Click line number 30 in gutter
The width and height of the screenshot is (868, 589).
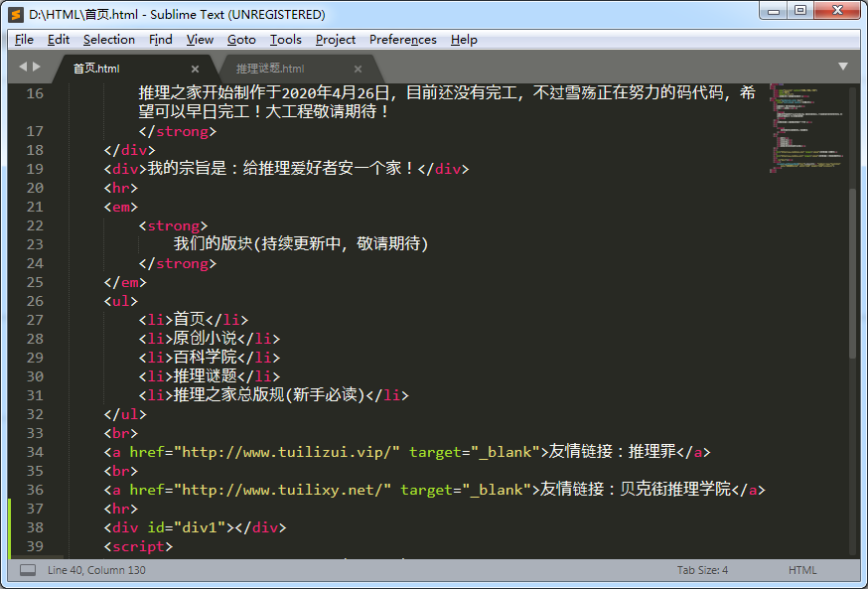pos(35,376)
